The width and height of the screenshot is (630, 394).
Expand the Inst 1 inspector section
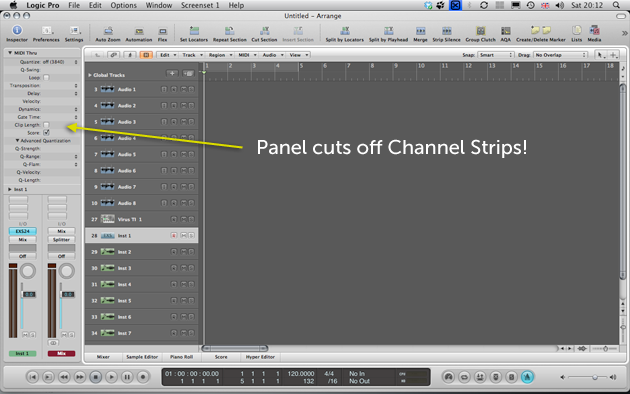pyautogui.click(x=10, y=189)
